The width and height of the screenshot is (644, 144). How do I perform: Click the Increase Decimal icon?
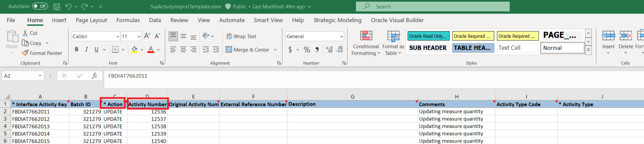click(330, 50)
